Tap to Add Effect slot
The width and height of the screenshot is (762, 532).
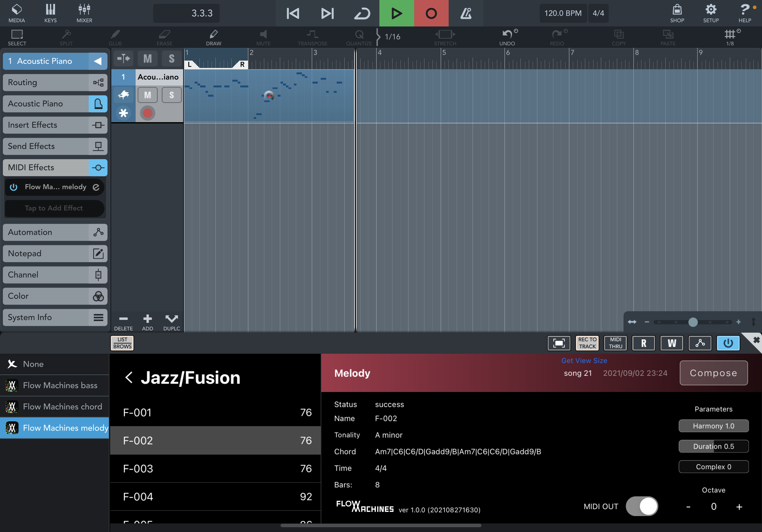(55, 208)
